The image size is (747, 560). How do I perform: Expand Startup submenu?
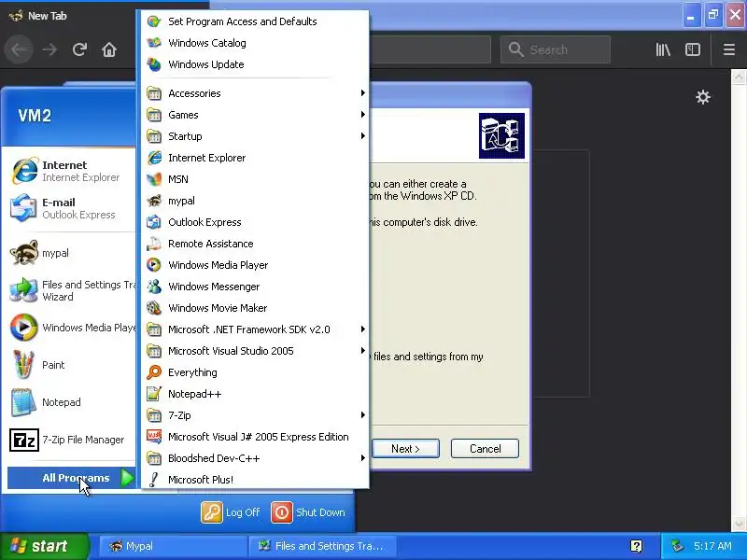click(x=253, y=136)
